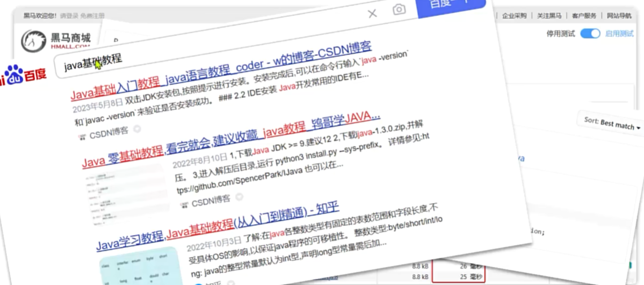Open thumbnail of the Java 零基础教程 result

tap(126, 194)
